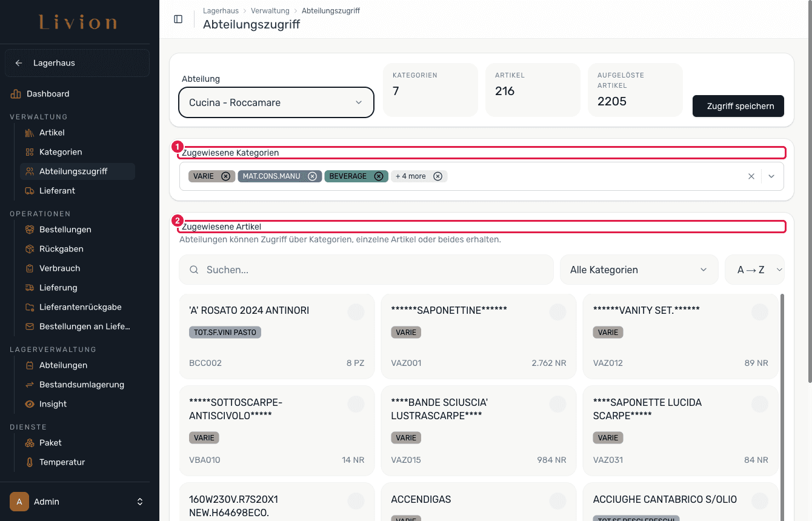Open Insight from the eye icon
Viewport: 812px width, 521px height.
pyautogui.click(x=30, y=404)
